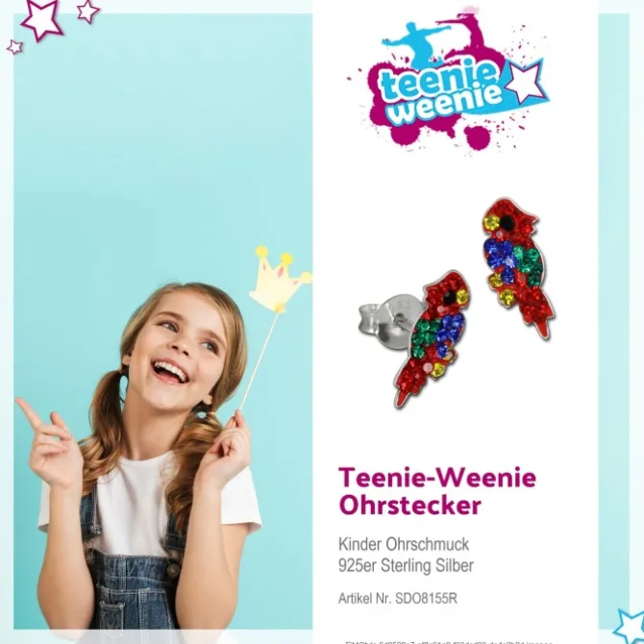Select the upper right parrot earring

pos(517,268)
